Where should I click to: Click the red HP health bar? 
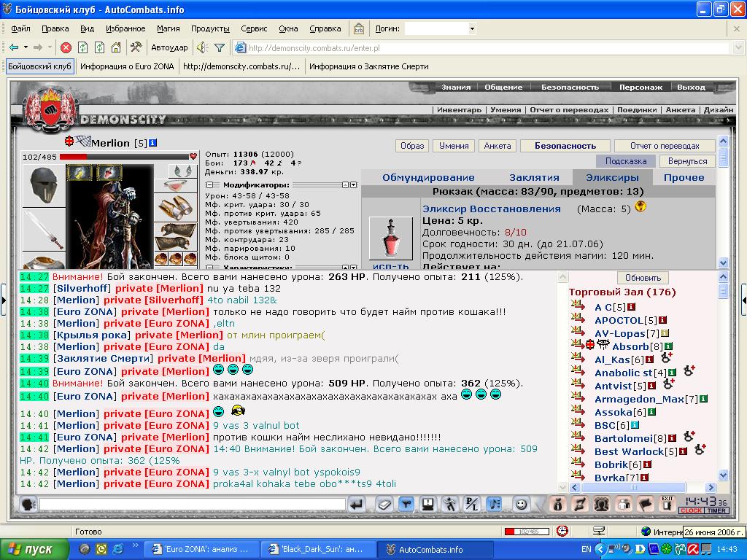124,156
